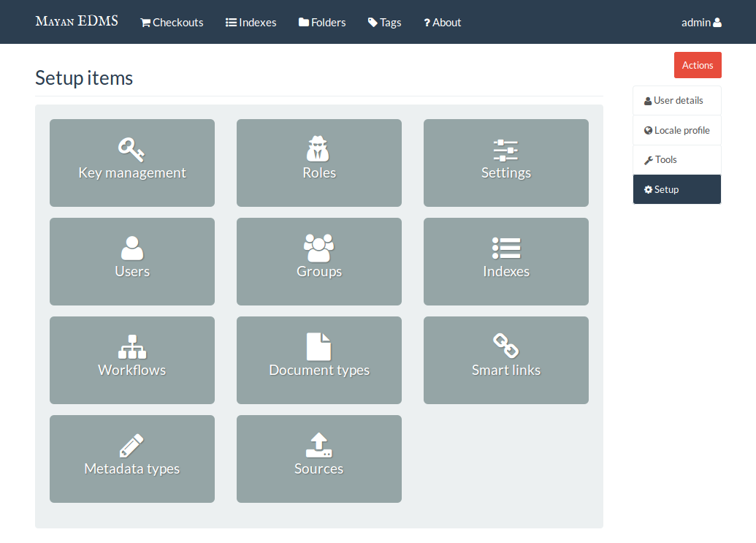This screenshot has height=543, width=756.
Task: Click the Sources upload icon
Action: (318, 445)
